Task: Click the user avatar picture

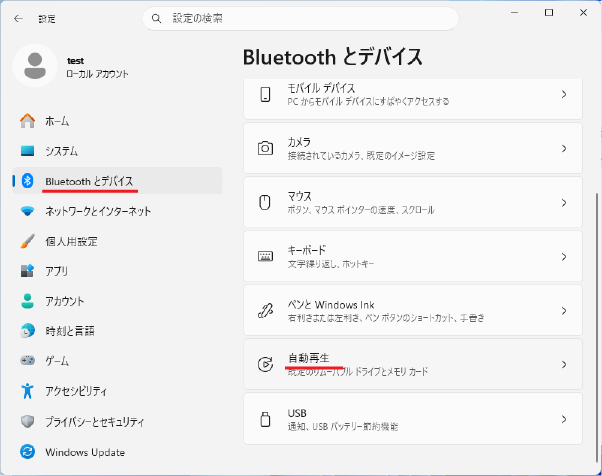Action: point(35,66)
